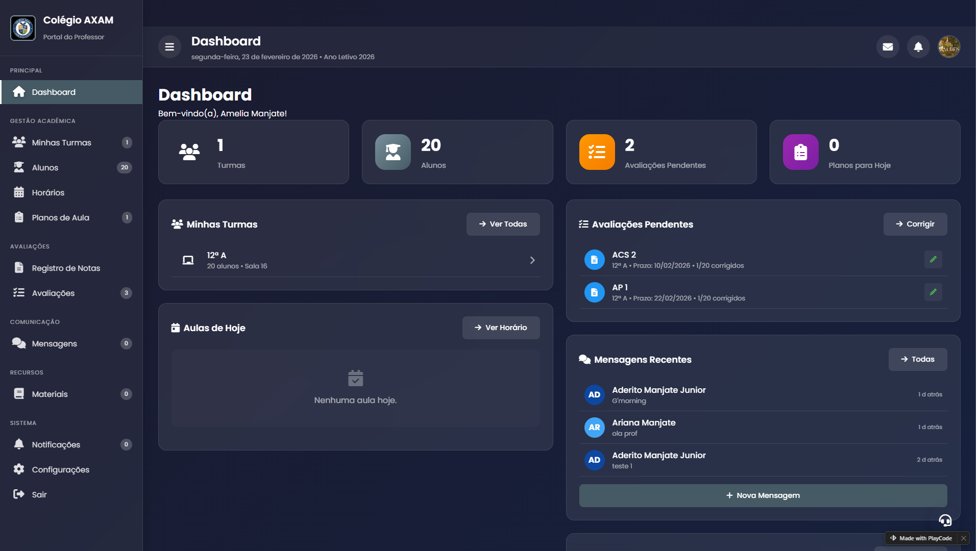This screenshot has height=551, width=980.
Task: Toggle the hamburger sidebar menu button
Action: pos(169,47)
